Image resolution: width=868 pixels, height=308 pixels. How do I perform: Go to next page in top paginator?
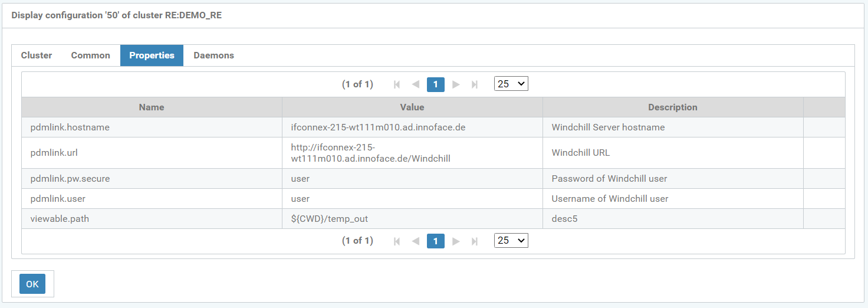point(456,84)
